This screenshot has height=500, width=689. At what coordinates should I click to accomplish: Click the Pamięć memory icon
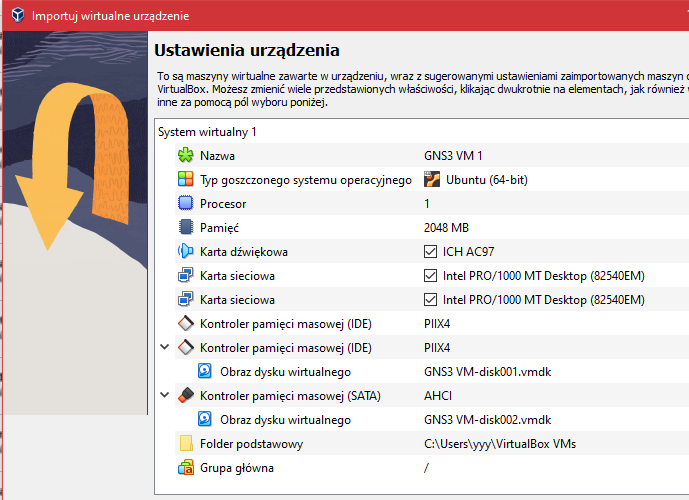tap(185, 227)
